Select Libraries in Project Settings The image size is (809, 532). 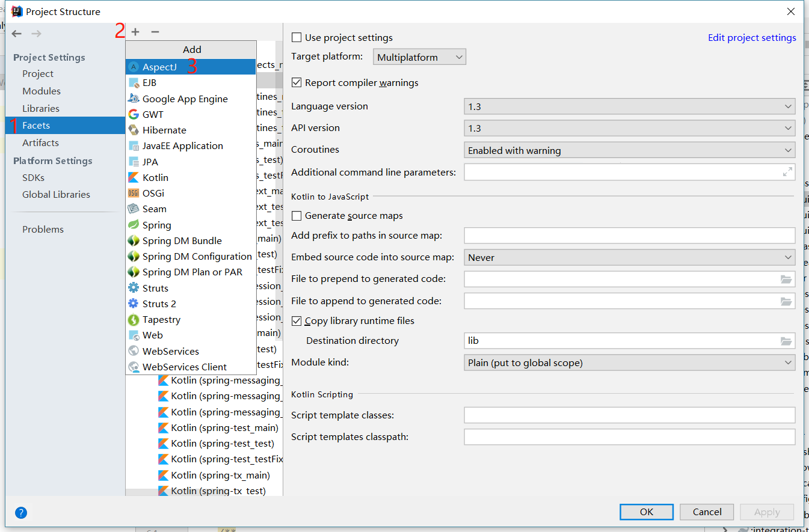pyautogui.click(x=41, y=108)
